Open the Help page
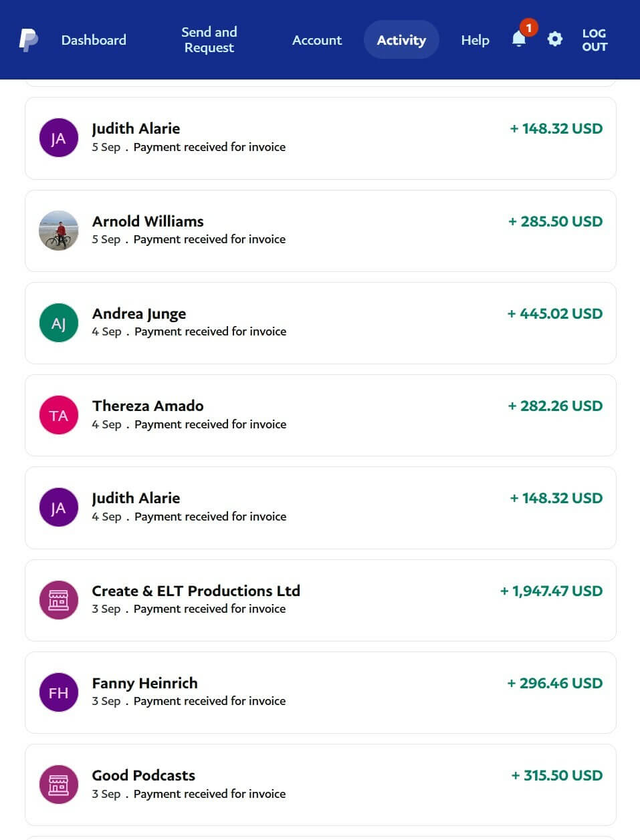Screen dimensions: 640x840 click(475, 40)
